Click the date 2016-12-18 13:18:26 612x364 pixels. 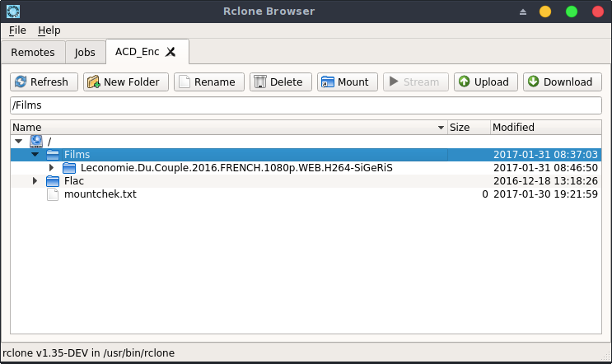point(545,181)
